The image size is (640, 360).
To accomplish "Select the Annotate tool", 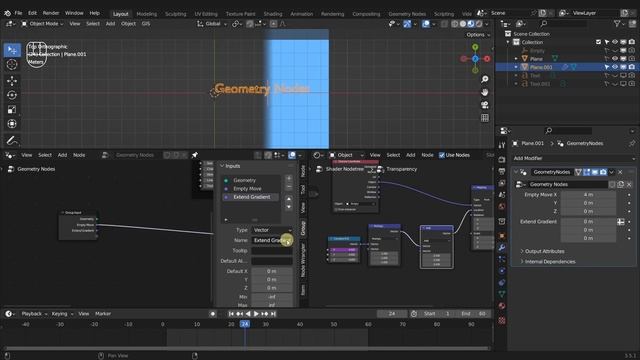I will point(12,141).
